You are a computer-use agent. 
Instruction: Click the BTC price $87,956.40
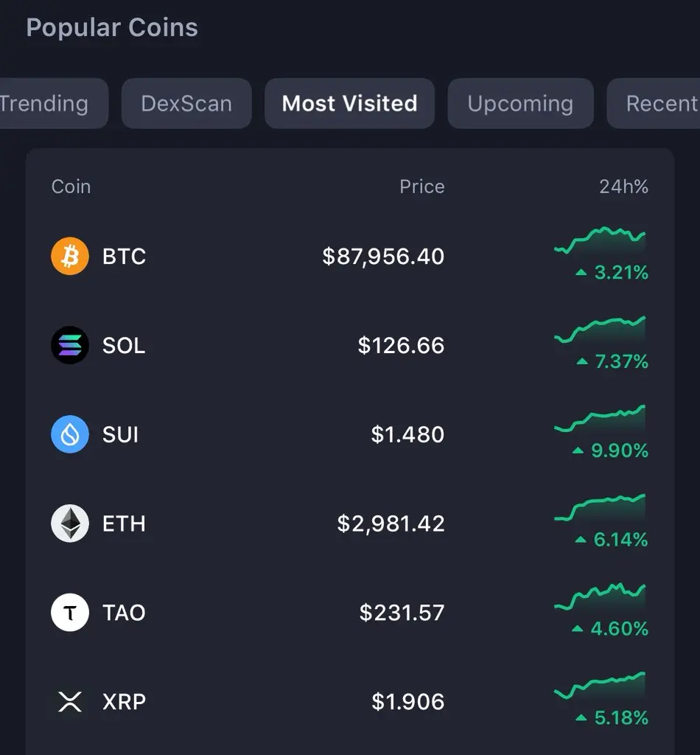pyautogui.click(x=383, y=257)
